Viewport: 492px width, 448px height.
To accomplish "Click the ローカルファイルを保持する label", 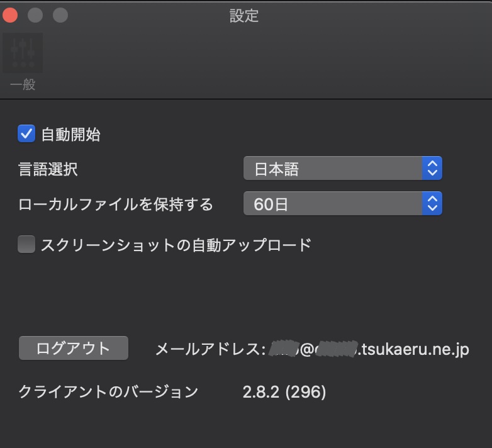I will [116, 204].
